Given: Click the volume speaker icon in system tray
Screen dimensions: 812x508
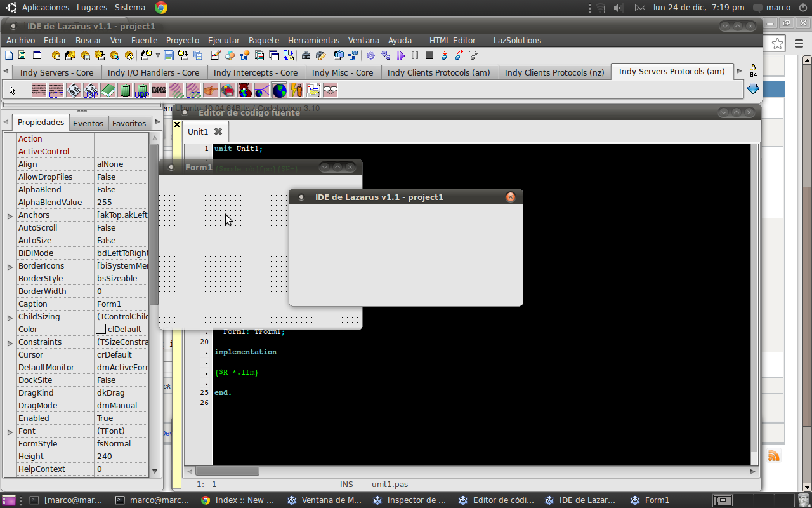Looking at the screenshot, I should tap(619, 8).
